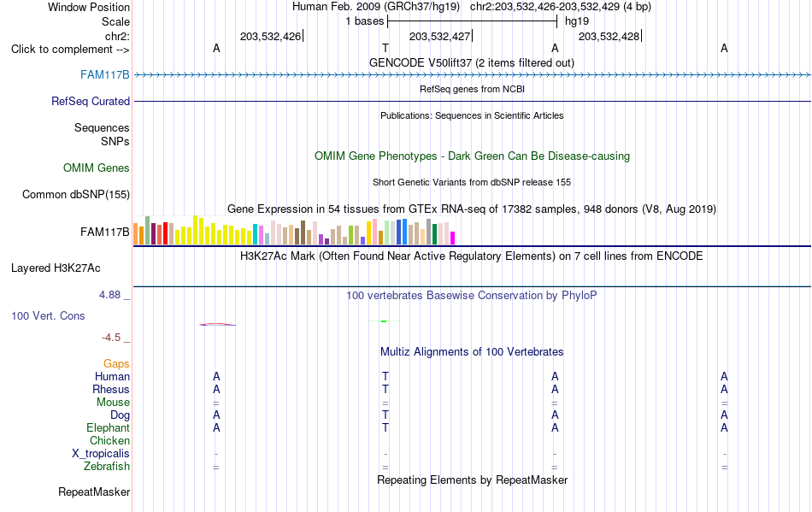Click the T base in Dog alignment row
The height and width of the screenshot is (512, 812).
pyautogui.click(x=385, y=415)
